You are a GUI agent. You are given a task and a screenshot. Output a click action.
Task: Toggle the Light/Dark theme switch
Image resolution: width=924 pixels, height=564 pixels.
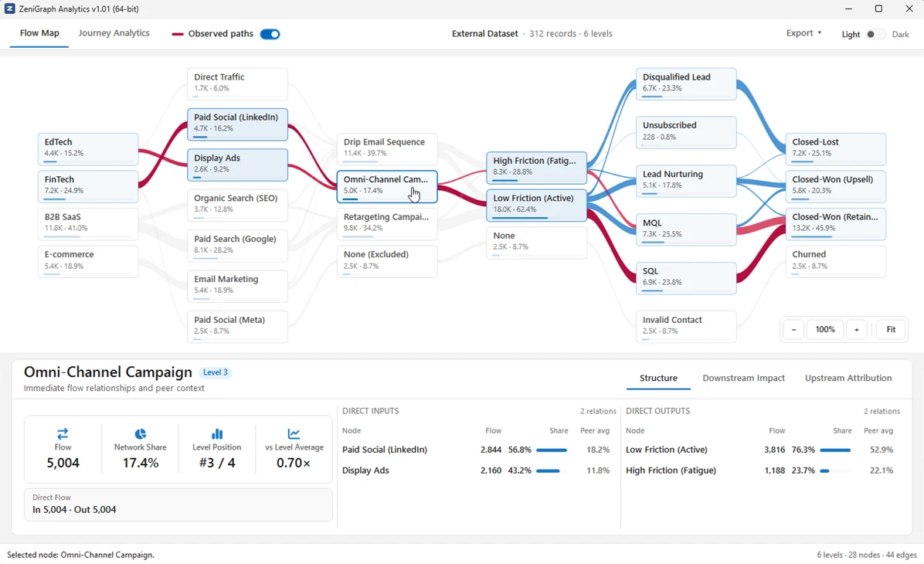(875, 34)
